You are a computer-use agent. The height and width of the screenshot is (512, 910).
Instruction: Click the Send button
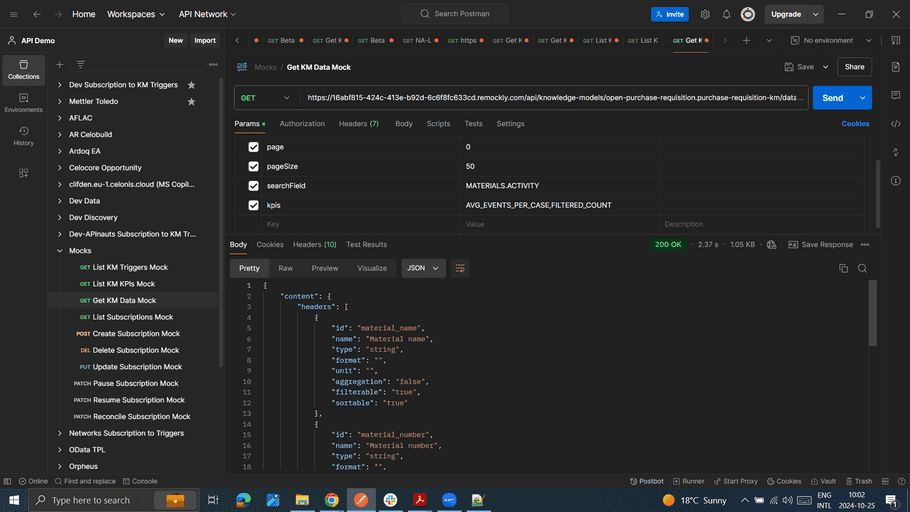coord(832,98)
